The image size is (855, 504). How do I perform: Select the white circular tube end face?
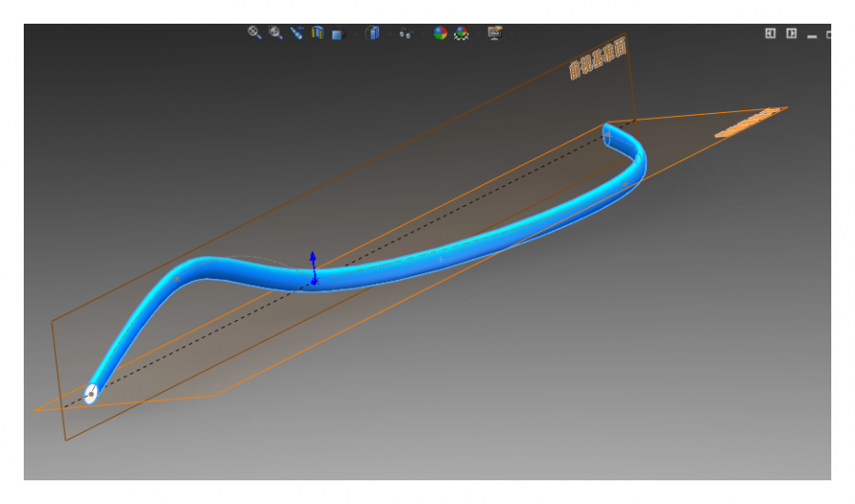(x=90, y=393)
